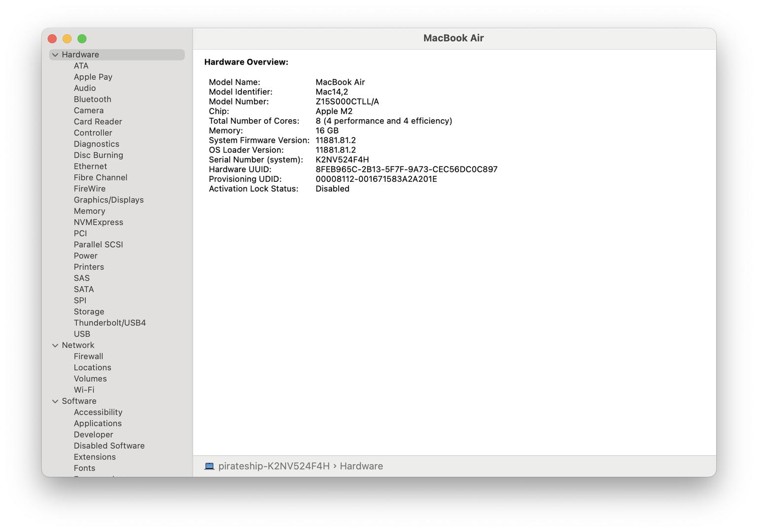This screenshot has height=532, width=758.
Task: Collapse the Network section chevron
Action: (55, 345)
